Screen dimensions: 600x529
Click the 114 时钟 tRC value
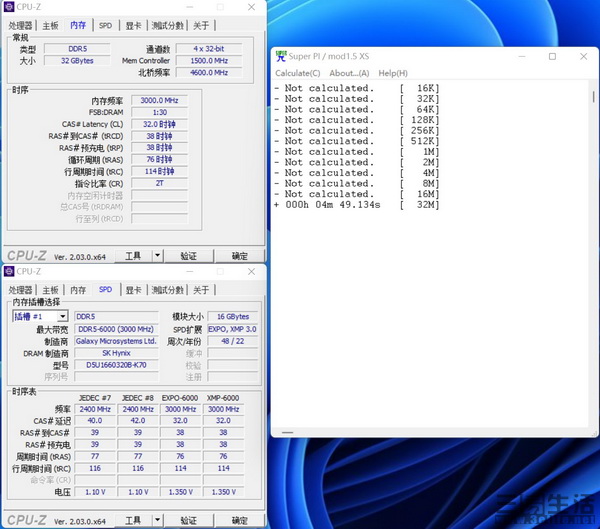(x=159, y=171)
